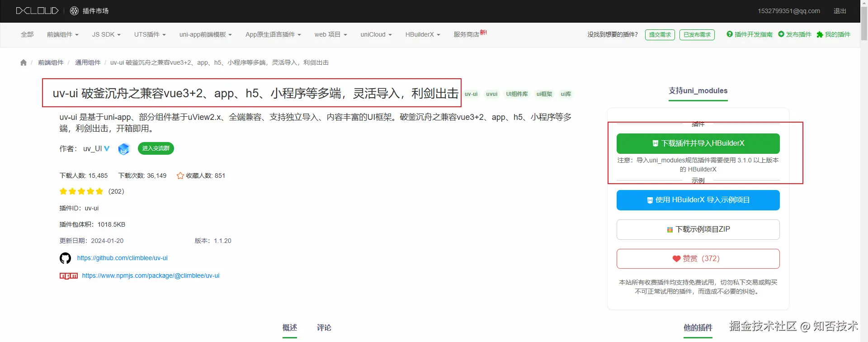Click the uv-ui tag

pos(471,94)
